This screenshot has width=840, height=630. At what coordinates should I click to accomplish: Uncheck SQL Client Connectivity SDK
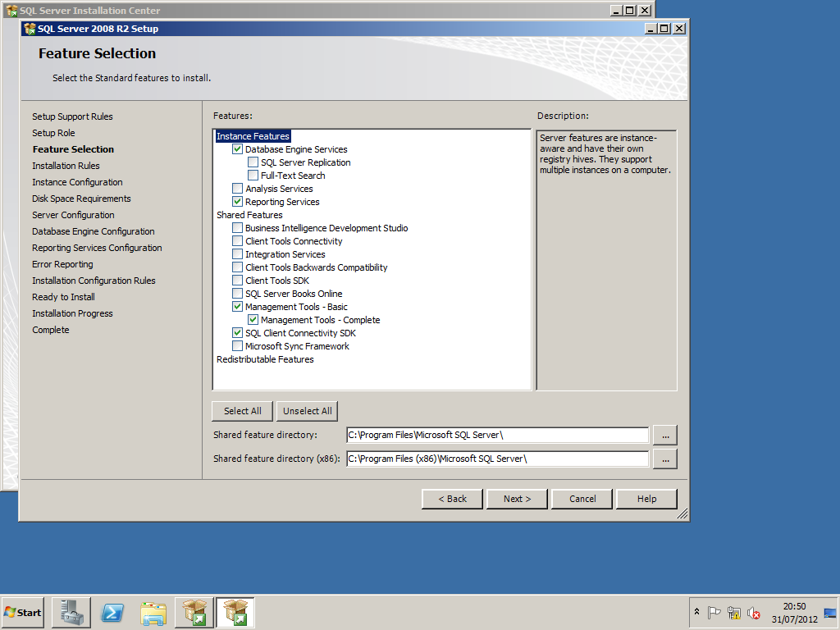pos(237,333)
